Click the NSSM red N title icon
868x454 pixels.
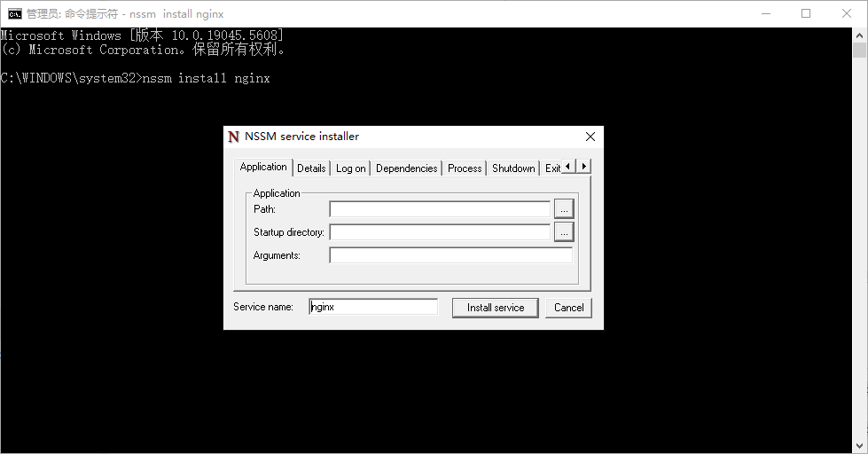point(233,137)
